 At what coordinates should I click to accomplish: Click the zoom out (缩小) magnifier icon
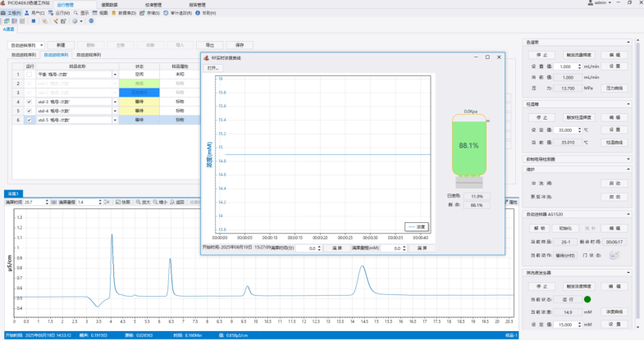coord(155,202)
